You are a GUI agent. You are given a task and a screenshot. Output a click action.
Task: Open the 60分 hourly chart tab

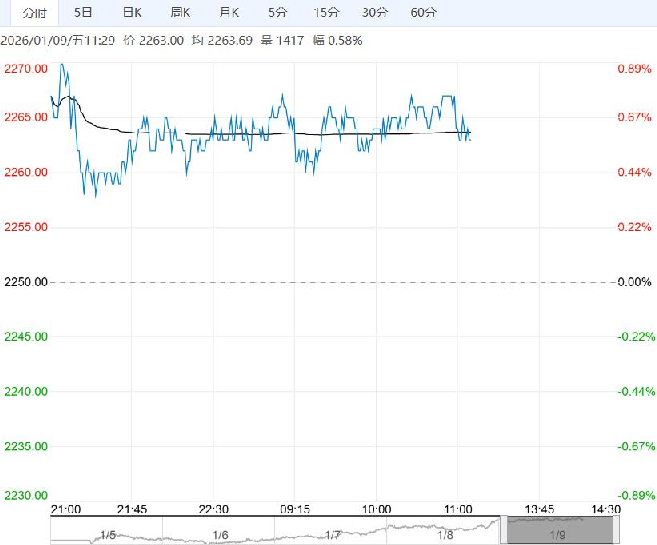coord(424,13)
